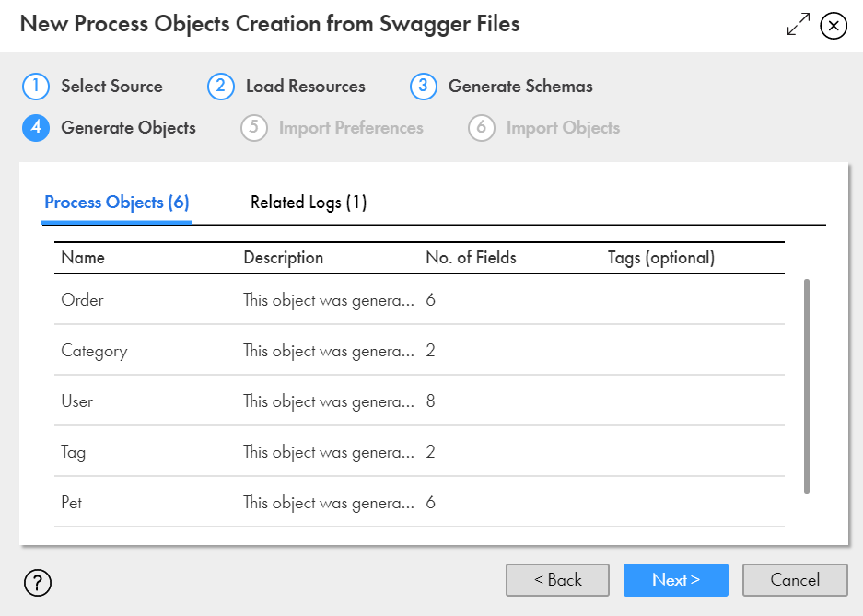
Task: Click the description of the Pet object
Action: [329, 503]
